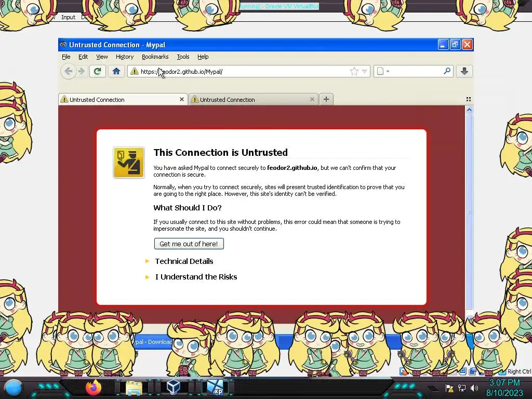This screenshot has width=532, height=399.
Task: Show all tabs via the grid icon
Action: click(x=469, y=99)
